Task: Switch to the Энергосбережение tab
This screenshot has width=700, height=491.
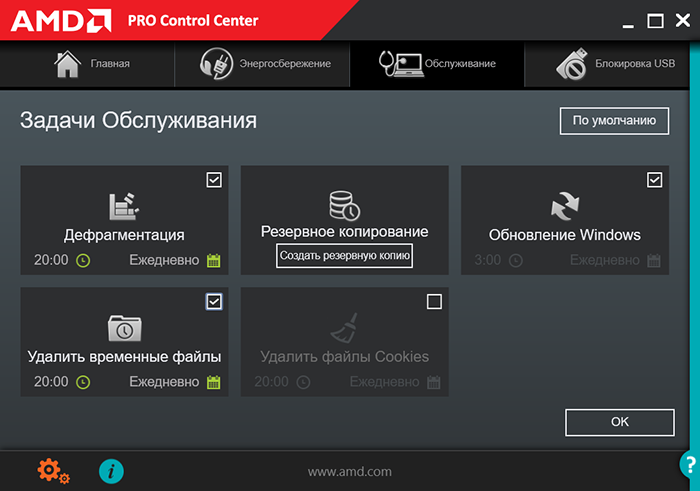Action: (262, 64)
